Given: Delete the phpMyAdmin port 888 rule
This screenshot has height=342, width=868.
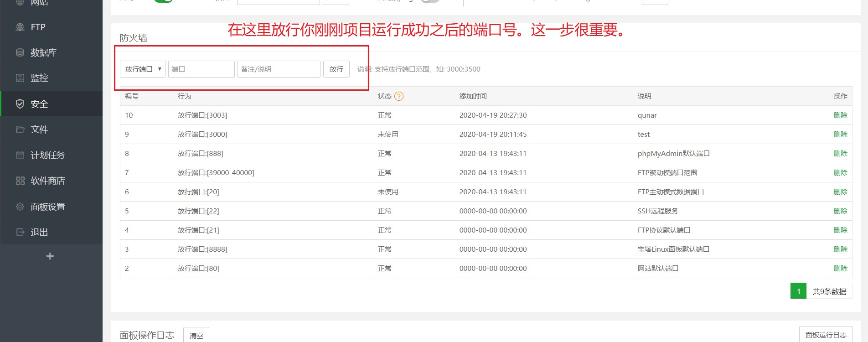Looking at the screenshot, I should [x=840, y=154].
